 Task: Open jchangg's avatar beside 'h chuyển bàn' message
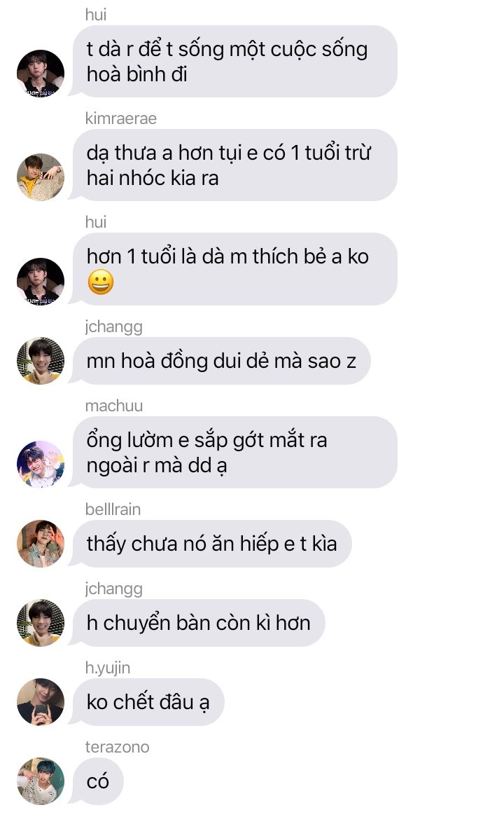(x=41, y=623)
